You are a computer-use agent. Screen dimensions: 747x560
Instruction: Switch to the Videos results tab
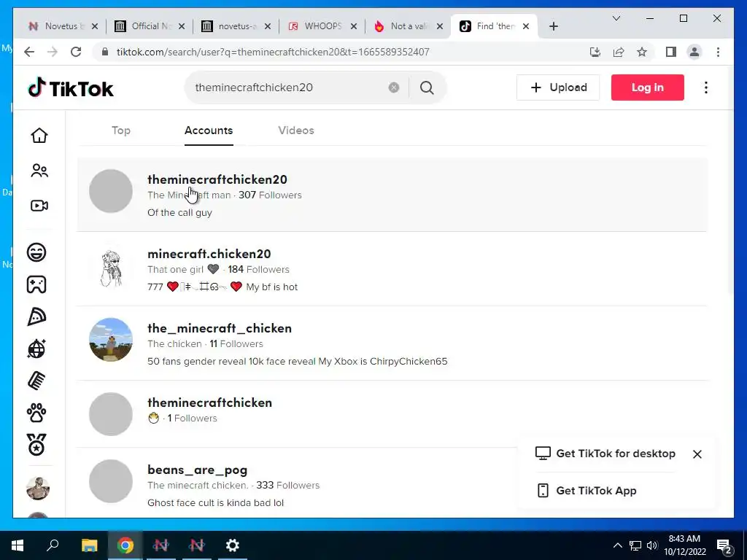296,131
